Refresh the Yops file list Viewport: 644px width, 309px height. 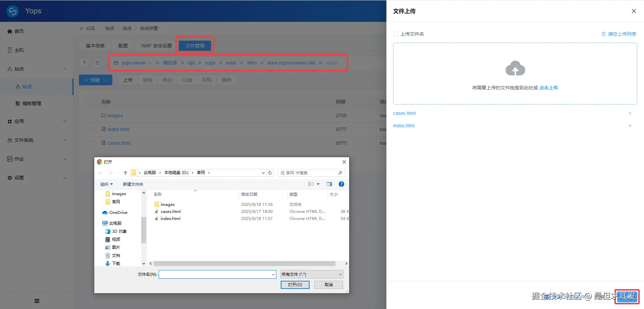(98, 63)
